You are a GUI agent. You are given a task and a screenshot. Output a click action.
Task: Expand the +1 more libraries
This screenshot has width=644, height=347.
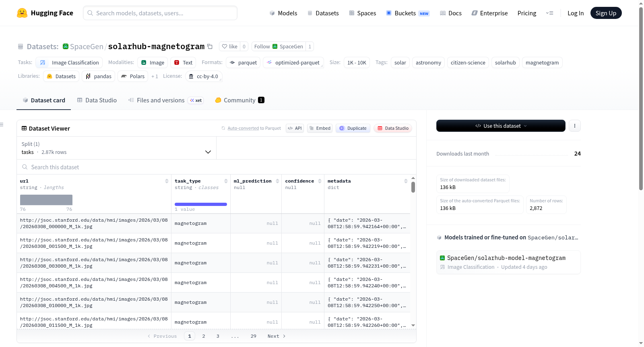tap(155, 76)
